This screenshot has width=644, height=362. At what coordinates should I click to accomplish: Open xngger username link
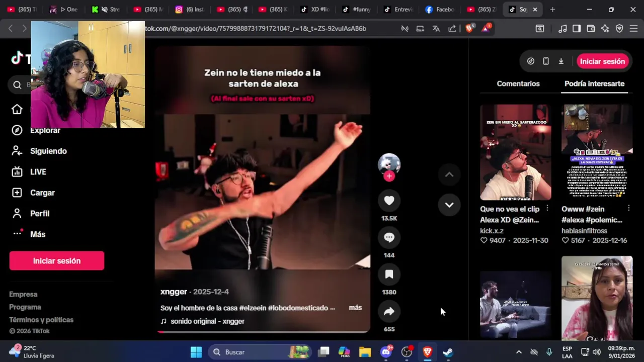point(174,292)
